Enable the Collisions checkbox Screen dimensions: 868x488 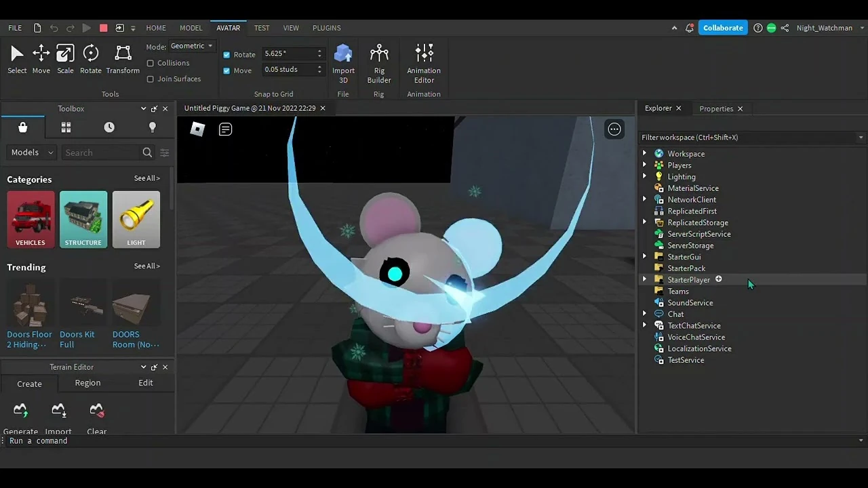click(151, 63)
